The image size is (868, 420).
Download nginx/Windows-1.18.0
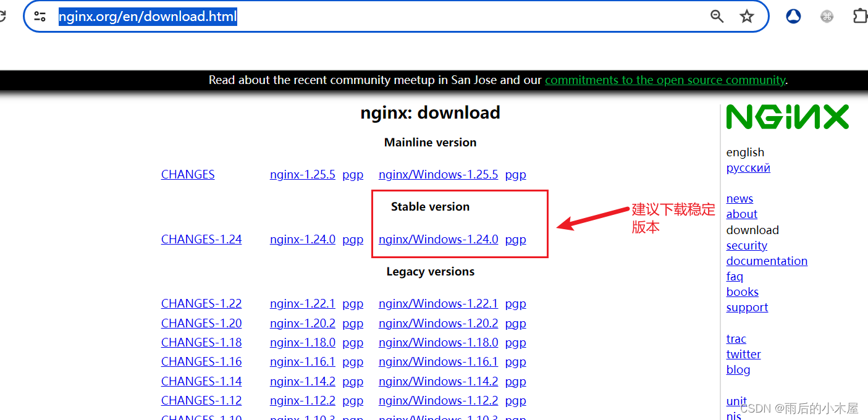click(x=438, y=343)
